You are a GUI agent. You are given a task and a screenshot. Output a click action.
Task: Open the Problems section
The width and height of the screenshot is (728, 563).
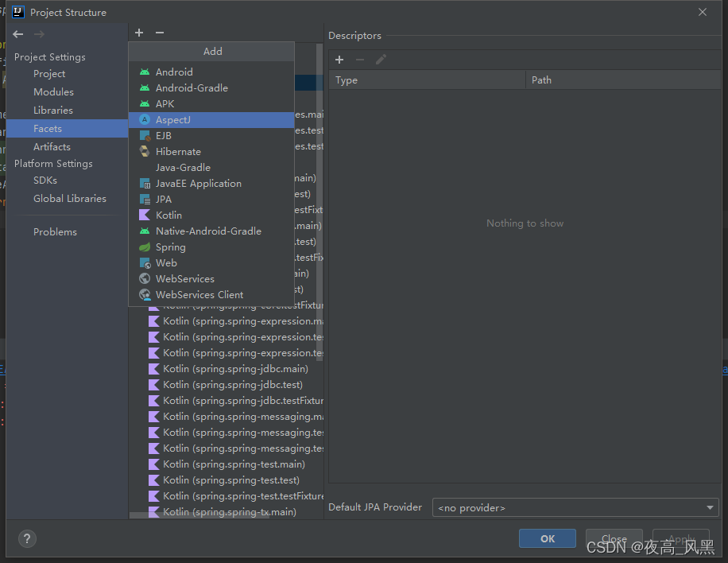pos(67,231)
